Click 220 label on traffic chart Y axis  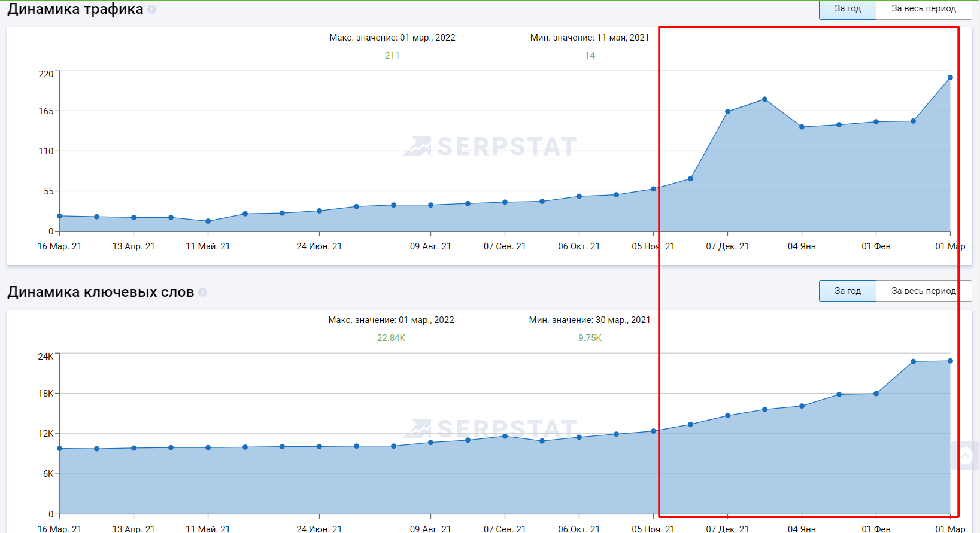click(46, 74)
